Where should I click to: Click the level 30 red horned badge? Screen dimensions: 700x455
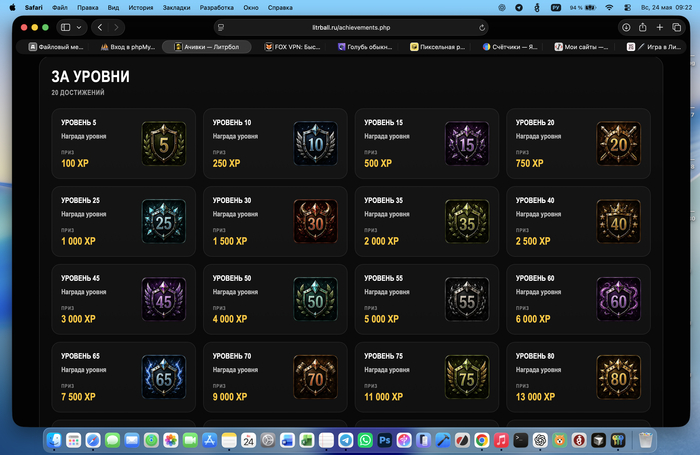(x=316, y=221)
